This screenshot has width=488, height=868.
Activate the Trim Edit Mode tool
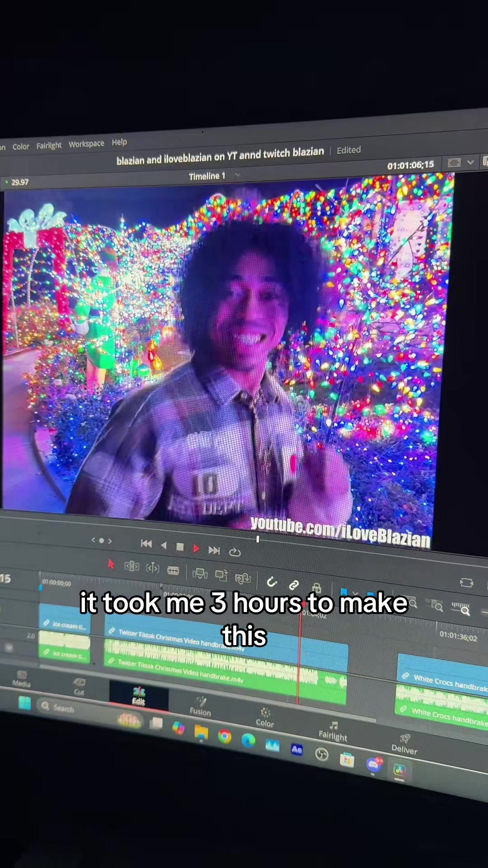click(x=131, y=566)
